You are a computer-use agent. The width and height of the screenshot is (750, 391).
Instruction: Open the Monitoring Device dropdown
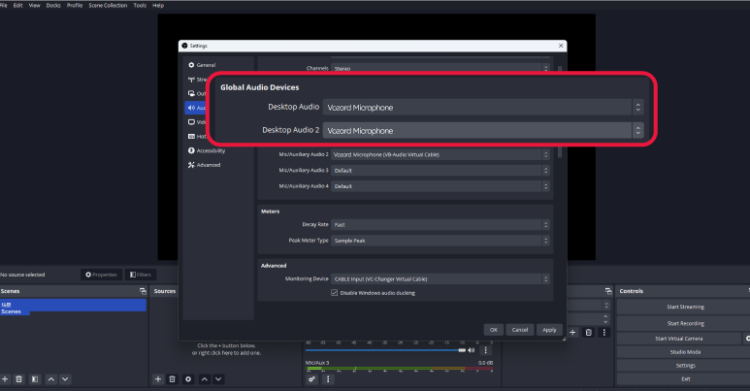point(440,279)
